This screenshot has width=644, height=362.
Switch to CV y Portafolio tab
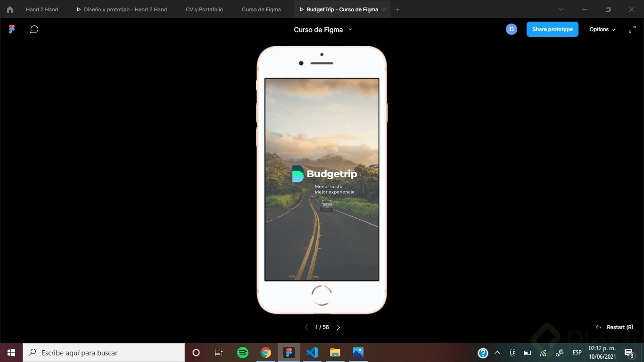coord(205,9)
